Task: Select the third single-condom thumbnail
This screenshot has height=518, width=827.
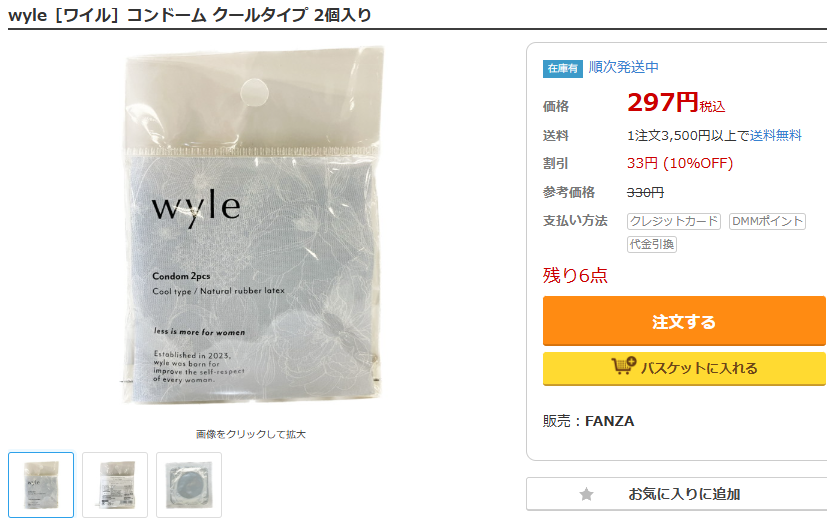Action: [x=189, y=484]
